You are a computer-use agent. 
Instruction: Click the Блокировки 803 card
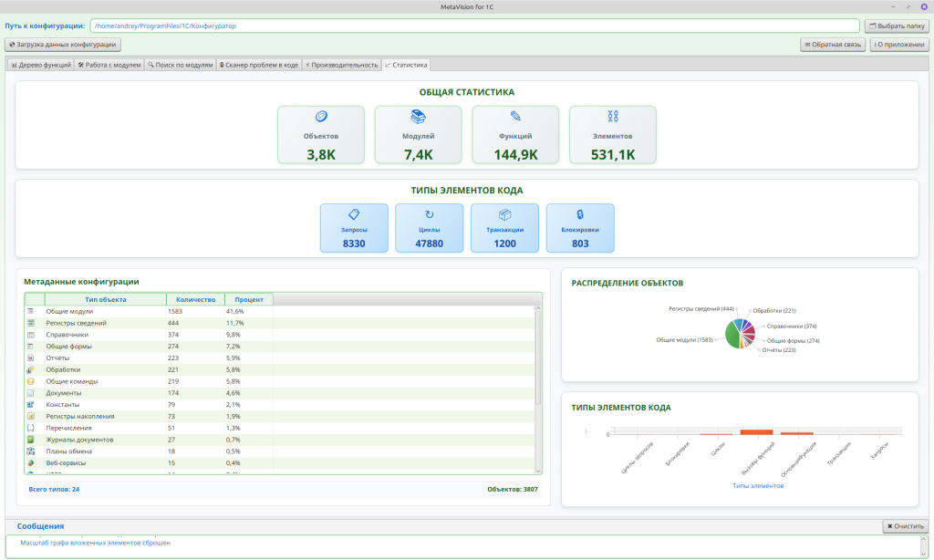click(x=580, y=228)
